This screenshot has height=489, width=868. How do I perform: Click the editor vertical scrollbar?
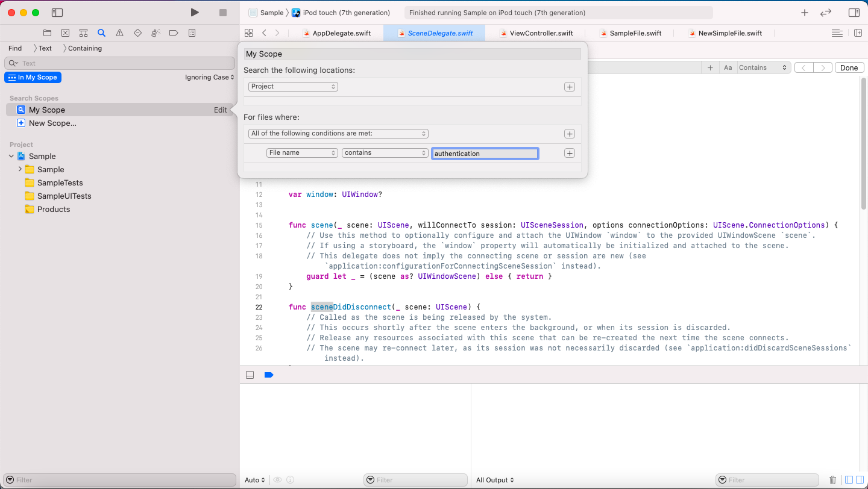click(864, 145)
